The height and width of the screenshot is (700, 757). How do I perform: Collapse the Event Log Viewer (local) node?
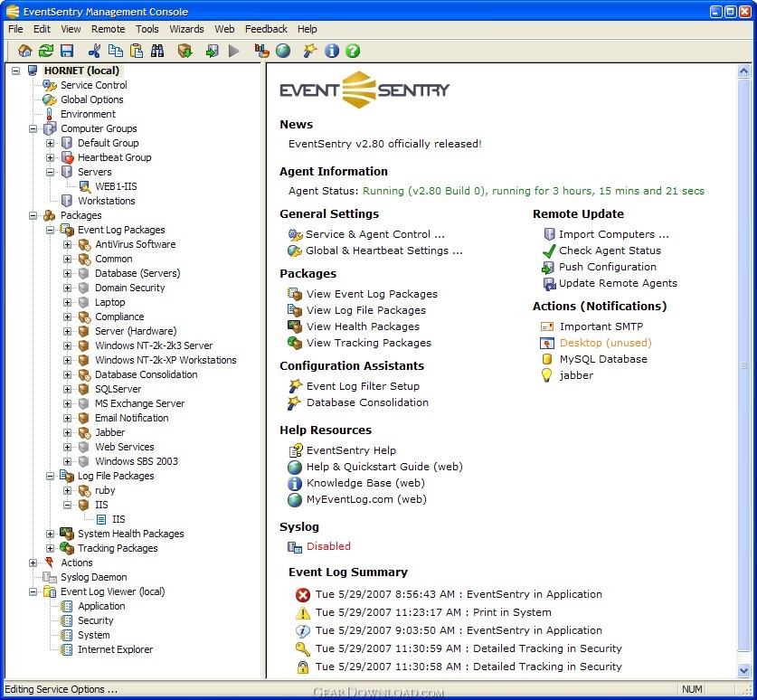pyautogui.click(x=33, y=591)
